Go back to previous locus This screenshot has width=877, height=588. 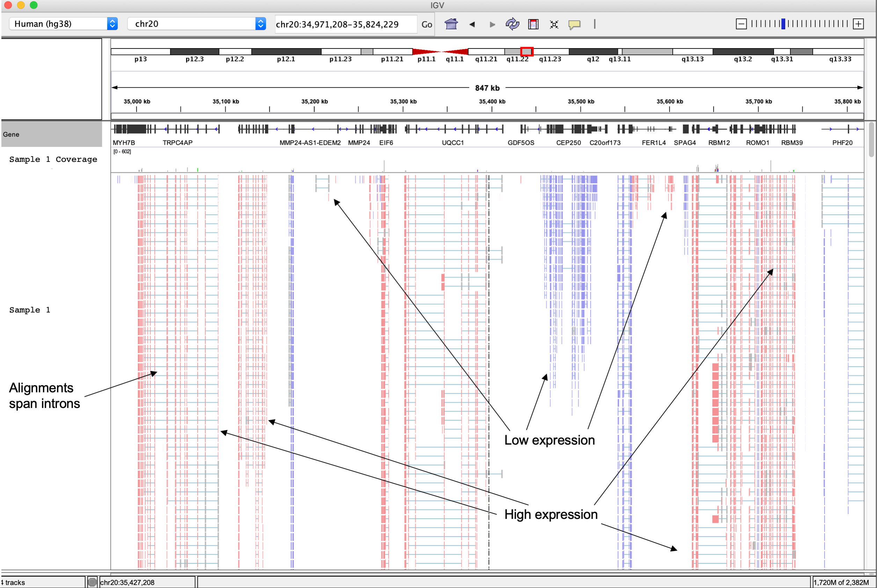point(472,24)
